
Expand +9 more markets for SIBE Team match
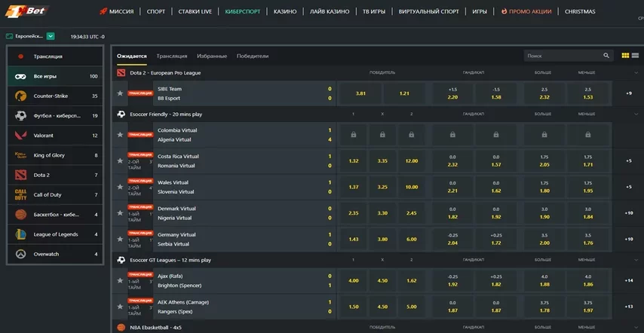[x=629, y=93]
